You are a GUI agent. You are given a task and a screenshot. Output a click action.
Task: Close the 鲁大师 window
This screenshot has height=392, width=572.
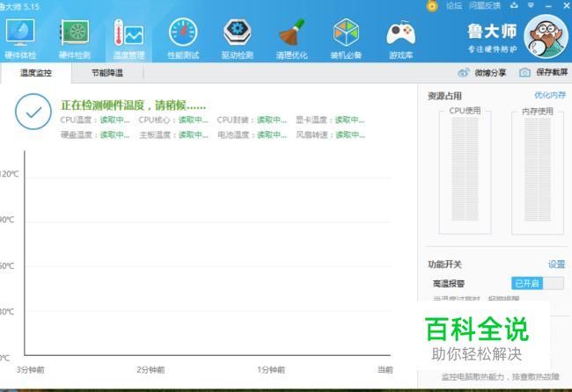(567, 5)
